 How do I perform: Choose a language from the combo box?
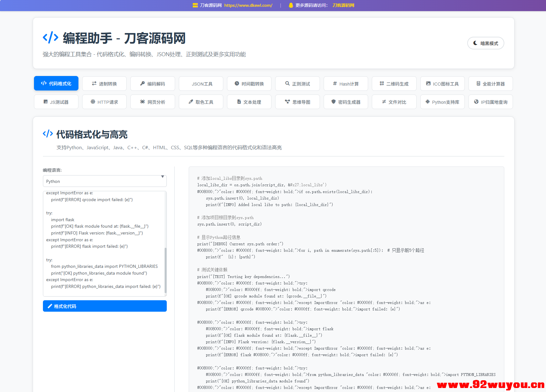[x=104, y=181]
